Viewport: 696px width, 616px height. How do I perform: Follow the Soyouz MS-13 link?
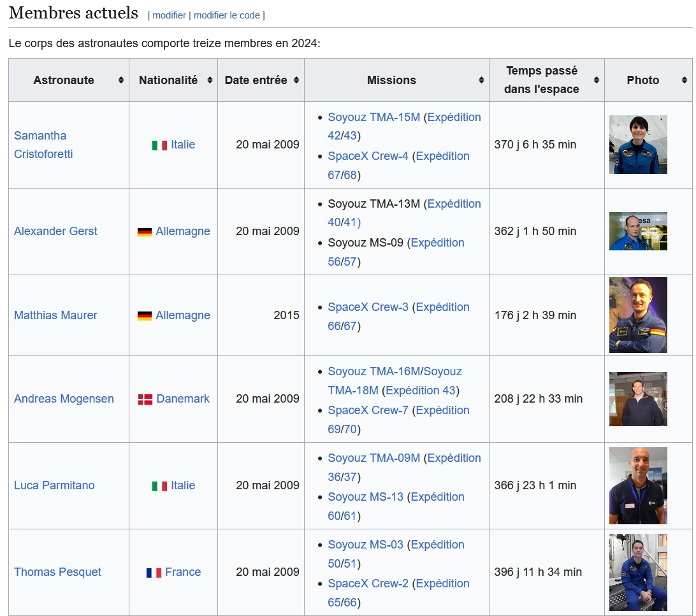365,497
